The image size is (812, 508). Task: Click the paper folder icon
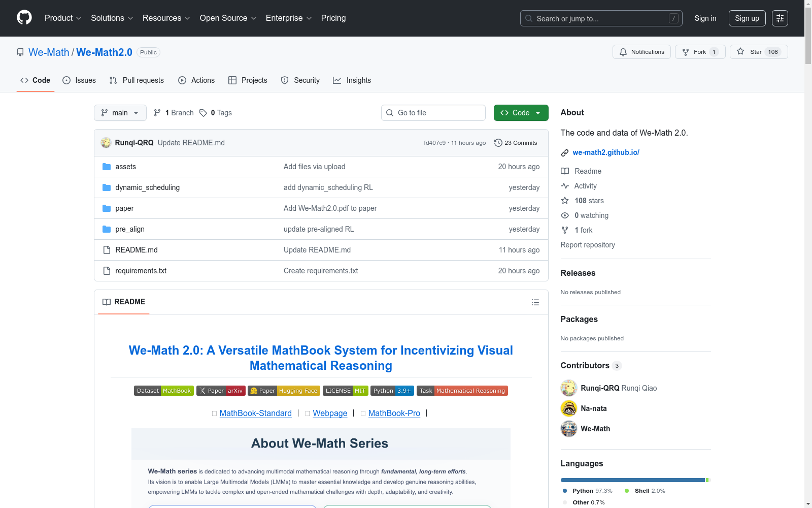coord(107,208)
